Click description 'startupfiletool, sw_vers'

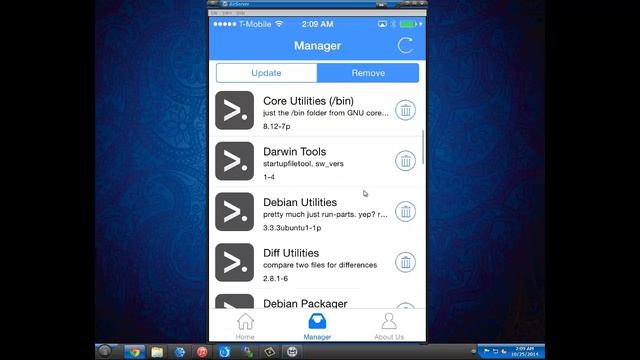[x=303, y=164]
